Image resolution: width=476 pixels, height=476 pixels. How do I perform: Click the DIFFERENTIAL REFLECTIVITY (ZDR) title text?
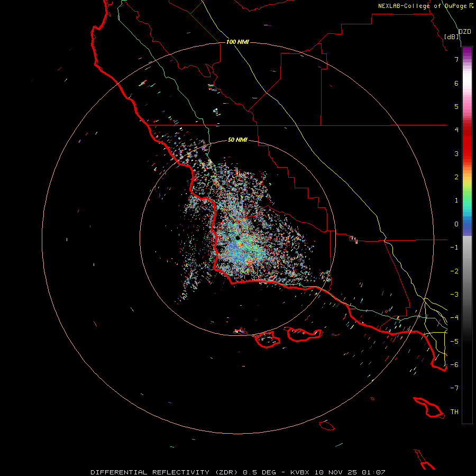(x=164, y=472)
